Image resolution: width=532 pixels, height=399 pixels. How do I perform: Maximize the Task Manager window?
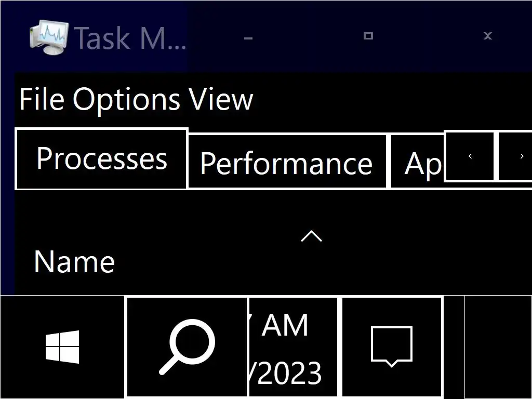(x=368, y=36)
